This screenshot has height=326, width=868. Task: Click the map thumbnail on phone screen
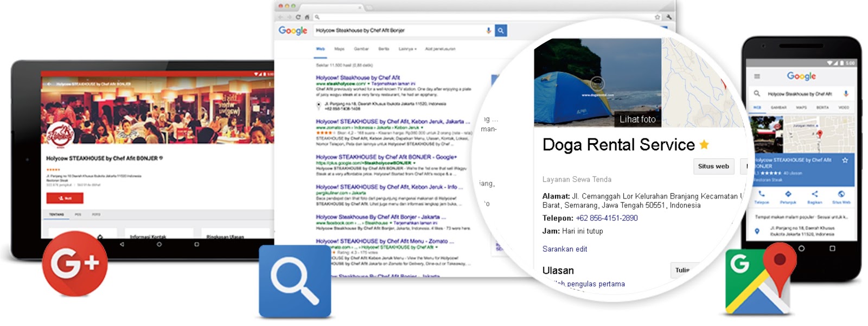(x=819, y=134)
